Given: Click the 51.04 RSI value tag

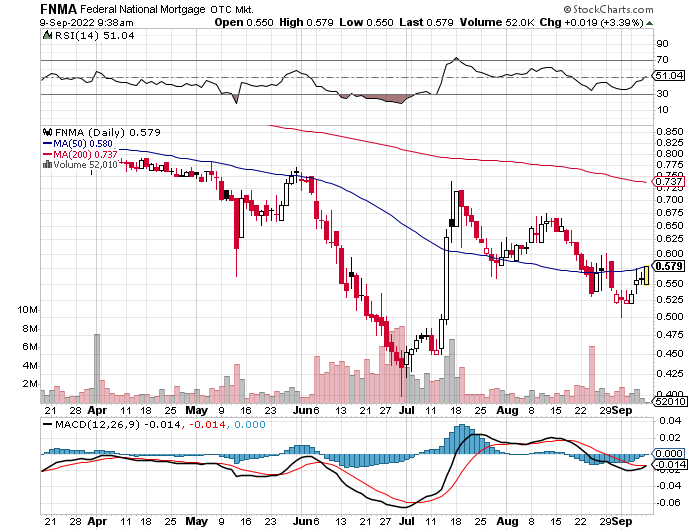Looking at the screenshot, I should coord(669,75).
